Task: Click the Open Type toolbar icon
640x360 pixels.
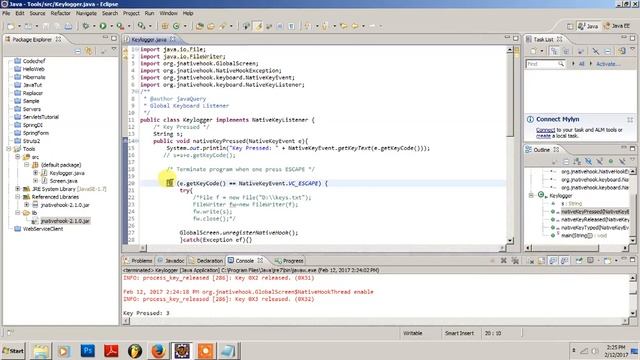Action: click(x=200, y=26)
